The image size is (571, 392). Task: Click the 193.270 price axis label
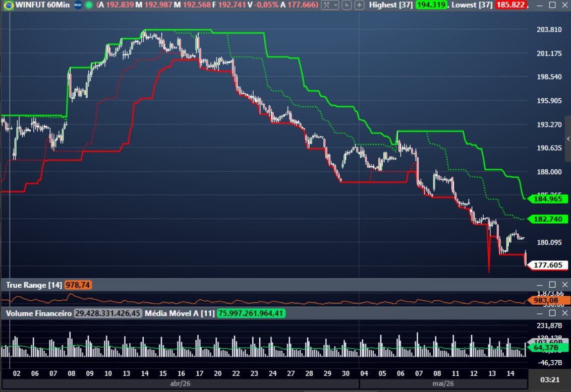549,125
